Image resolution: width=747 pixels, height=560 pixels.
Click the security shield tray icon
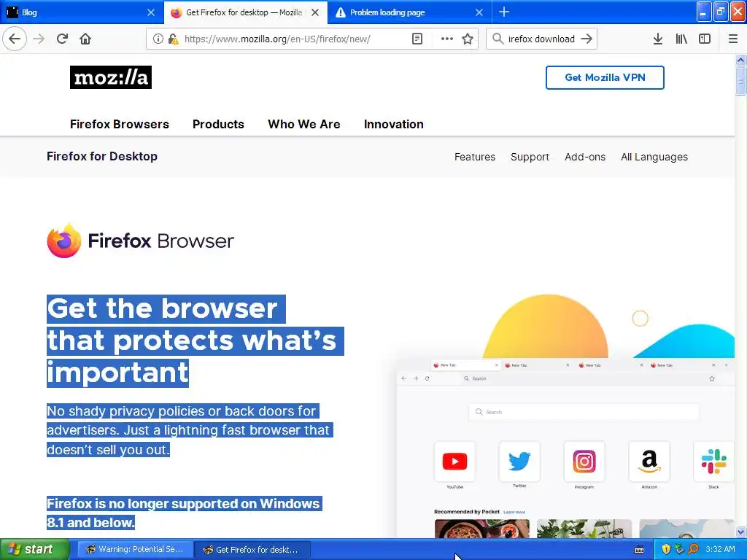[x=666, y=549]
